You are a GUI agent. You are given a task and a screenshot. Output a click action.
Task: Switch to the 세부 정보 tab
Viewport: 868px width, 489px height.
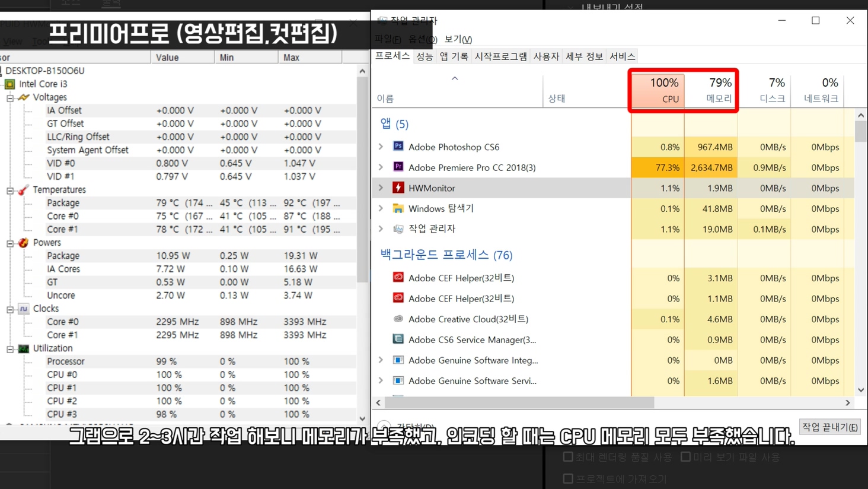pos(584,56)
